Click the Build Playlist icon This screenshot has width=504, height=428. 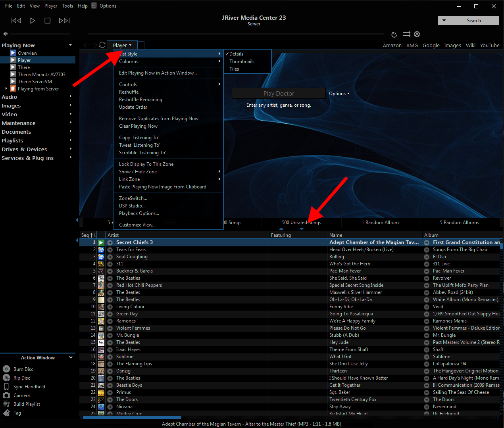(6, 404)
